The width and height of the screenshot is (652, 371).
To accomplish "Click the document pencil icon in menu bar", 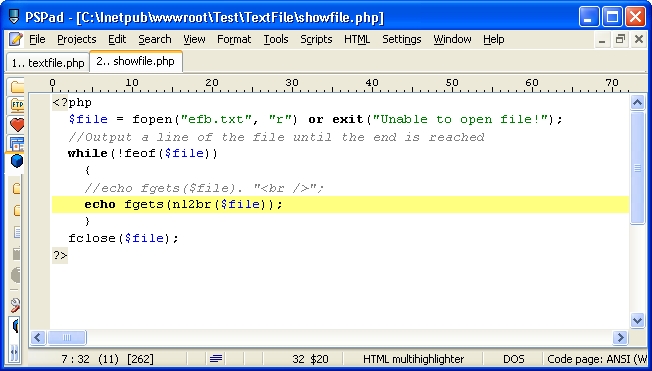I will (x=15, y=40).
